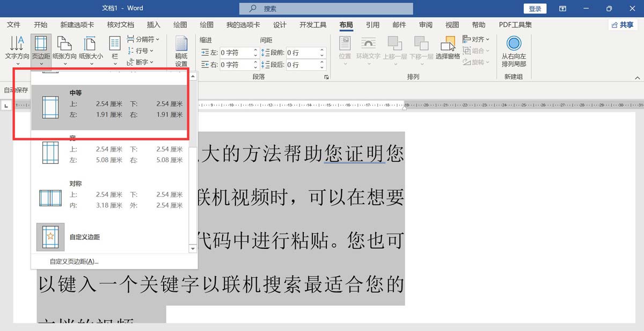Open the 旋转 rotate dropdown
Image resolution: width=644 pixels, height=331 pixels.
click(x=476, y=62)
